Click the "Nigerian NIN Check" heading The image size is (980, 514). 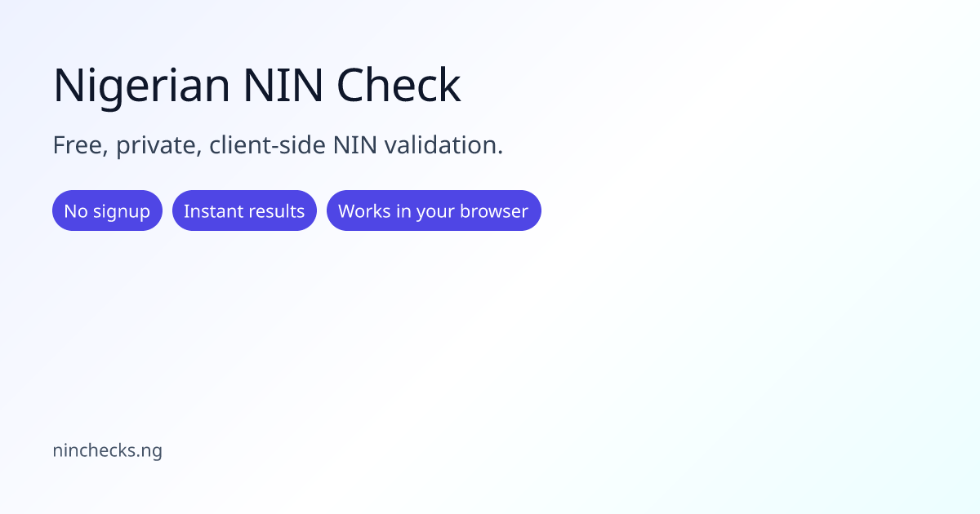[x=257, y=86]
